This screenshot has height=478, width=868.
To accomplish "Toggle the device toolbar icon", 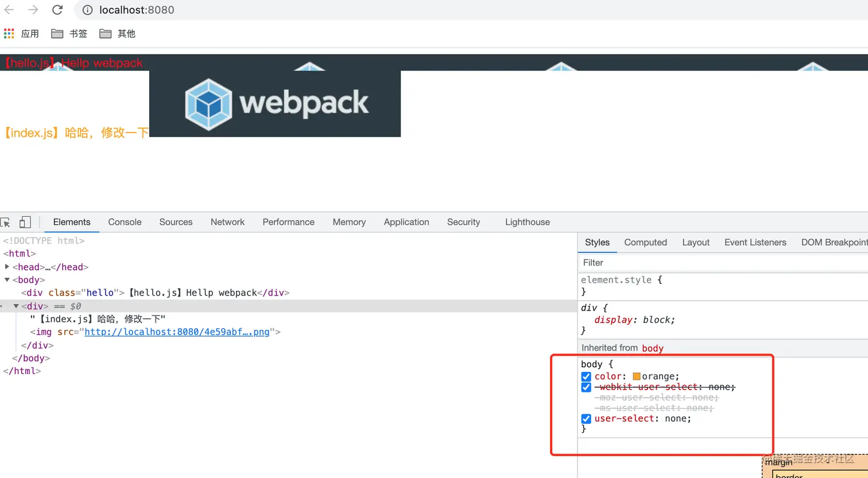I will [25, 222].
